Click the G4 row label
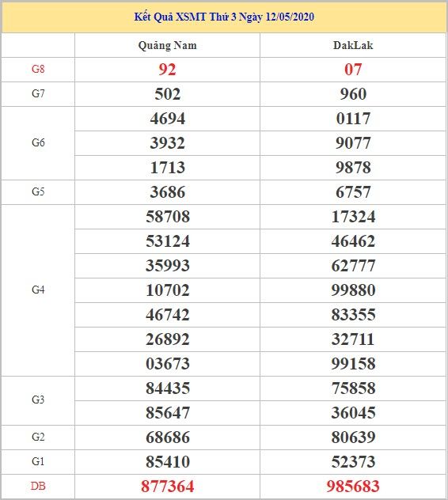Screen dimensions: 448x500 tap(38, 290)
